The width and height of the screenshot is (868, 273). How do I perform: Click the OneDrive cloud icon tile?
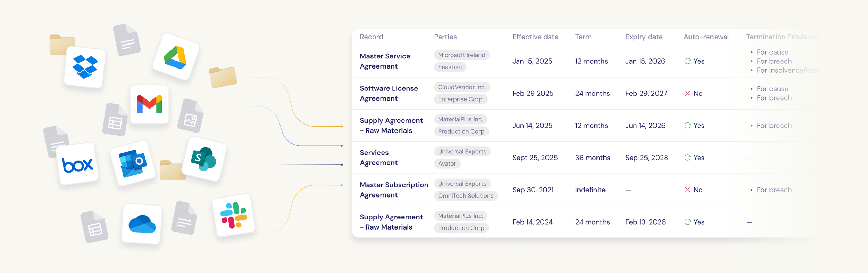[142, 224]
